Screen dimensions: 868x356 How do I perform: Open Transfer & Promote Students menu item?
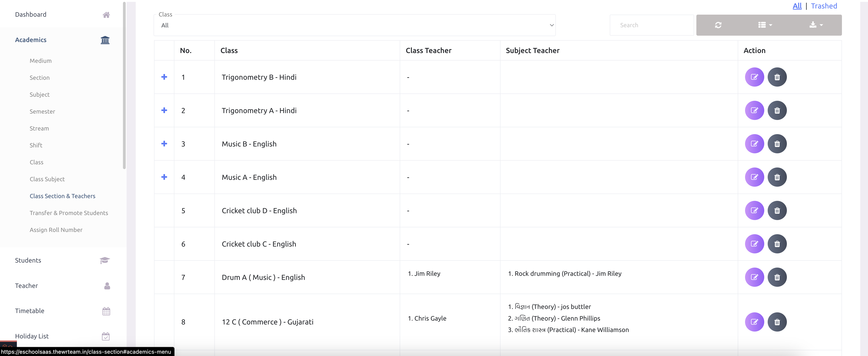pos(69,212)
